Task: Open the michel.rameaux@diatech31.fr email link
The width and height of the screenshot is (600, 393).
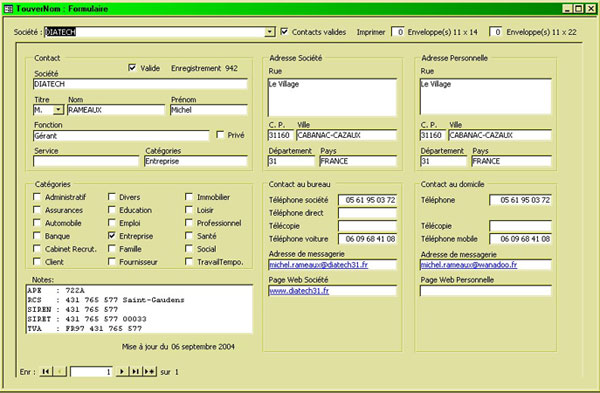Action: click(318, 265)
